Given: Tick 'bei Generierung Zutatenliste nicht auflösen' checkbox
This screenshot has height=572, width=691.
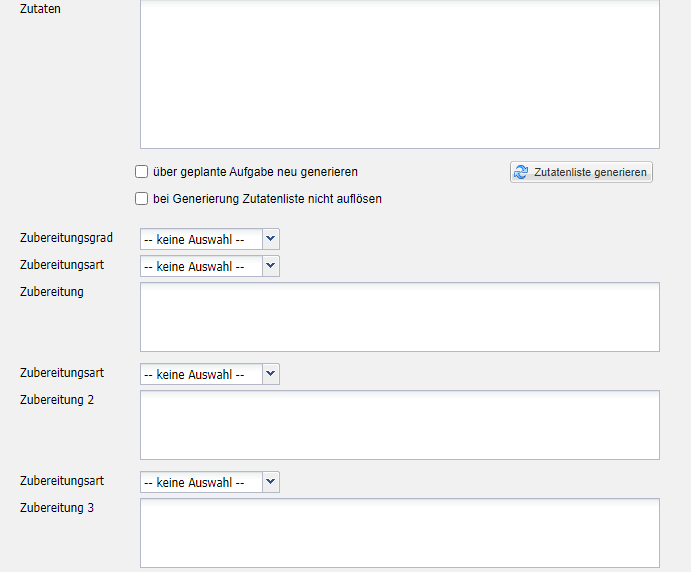Looking at the screenshot, I should pyautogui.click(x=142, y=199).
